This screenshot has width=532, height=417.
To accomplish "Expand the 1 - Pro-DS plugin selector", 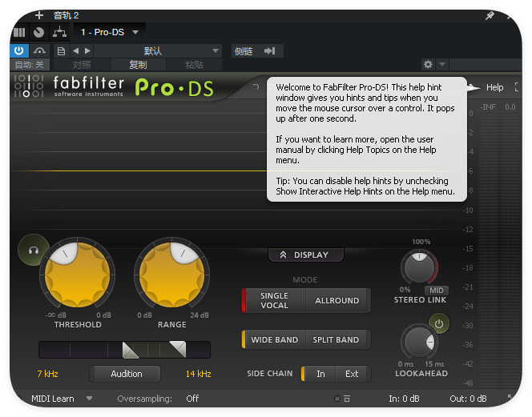I will 110,32.
